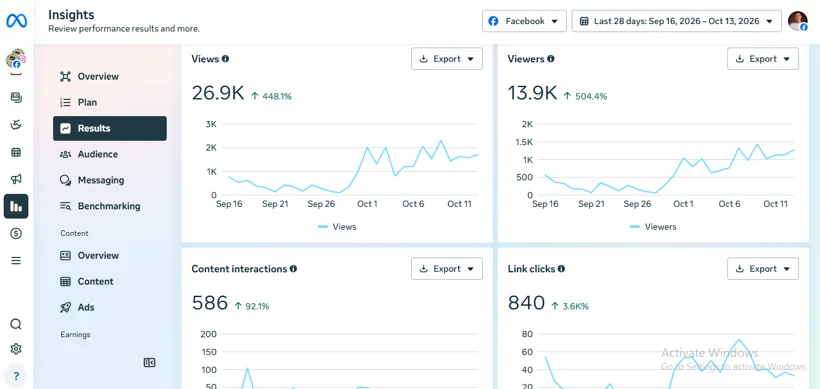The image size is (820, 389).
Task: Open the Ads menu item with rocket icon
Action: [110, 307]
